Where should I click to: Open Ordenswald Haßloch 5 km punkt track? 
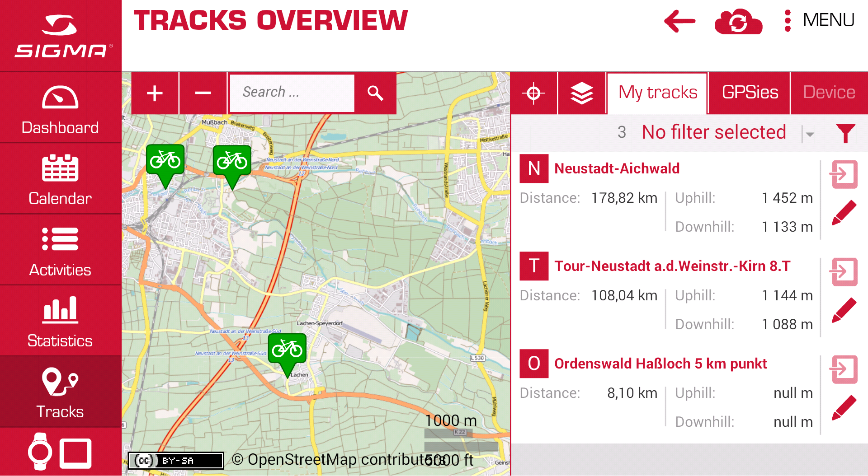660,364
